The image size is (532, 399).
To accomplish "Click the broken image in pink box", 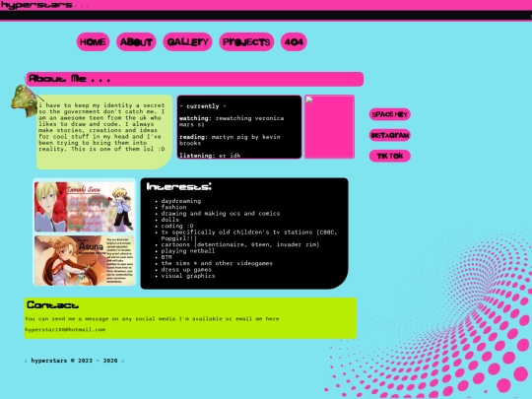I will (x=329, y=126).
